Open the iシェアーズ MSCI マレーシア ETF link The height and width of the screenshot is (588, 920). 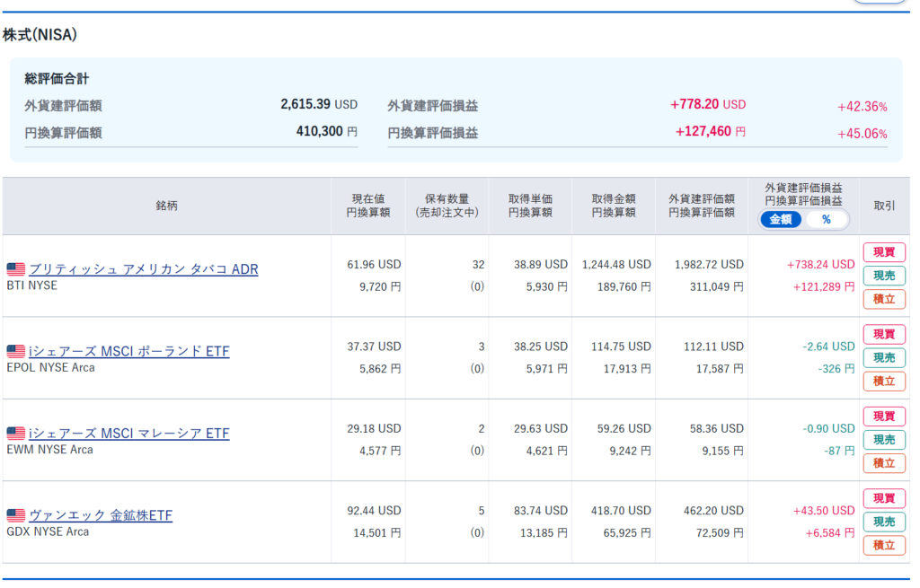pyautogui.click(x=129, y=434)
